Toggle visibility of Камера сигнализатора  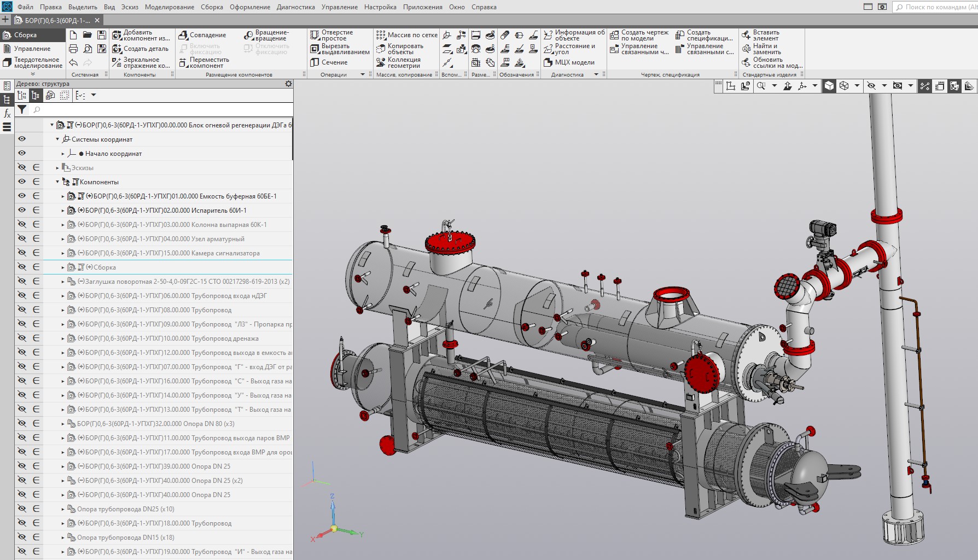[22, 253]
